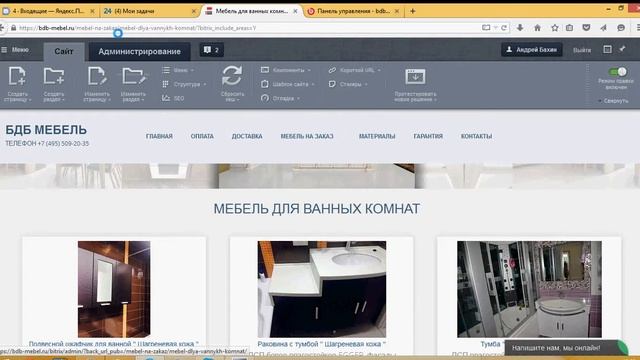Click the hanging cabinet product thumbnail

click(114, 289)
